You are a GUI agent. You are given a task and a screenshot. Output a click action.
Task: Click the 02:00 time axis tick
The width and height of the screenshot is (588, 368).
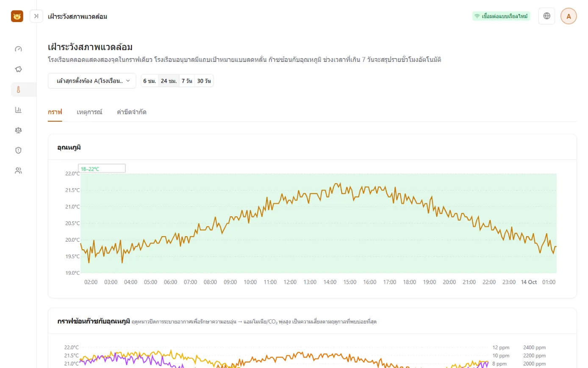point(91,282)
